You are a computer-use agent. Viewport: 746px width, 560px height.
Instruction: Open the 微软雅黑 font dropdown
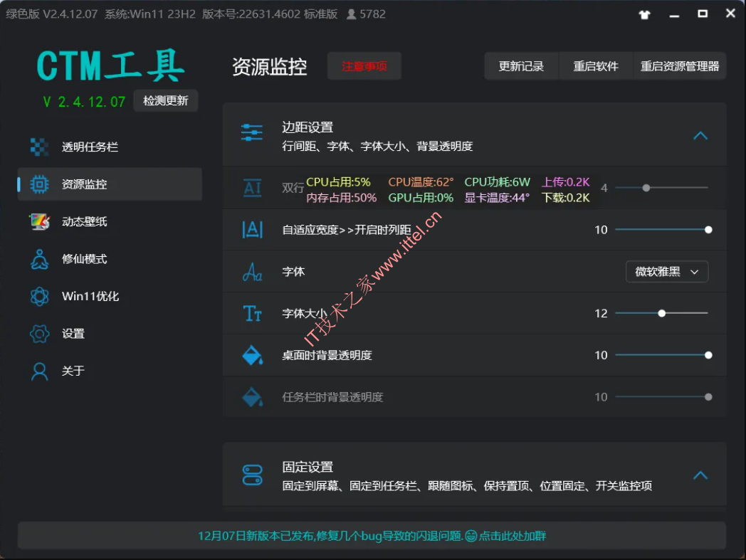pyautogui.click(x=667, y=272)
